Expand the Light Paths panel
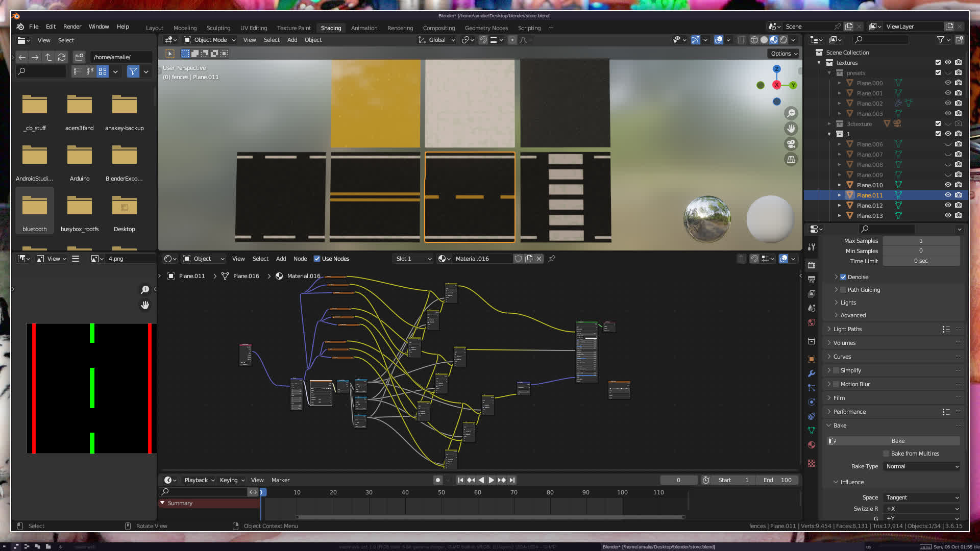This screenshot has width=980, height=551. point(847,329)
